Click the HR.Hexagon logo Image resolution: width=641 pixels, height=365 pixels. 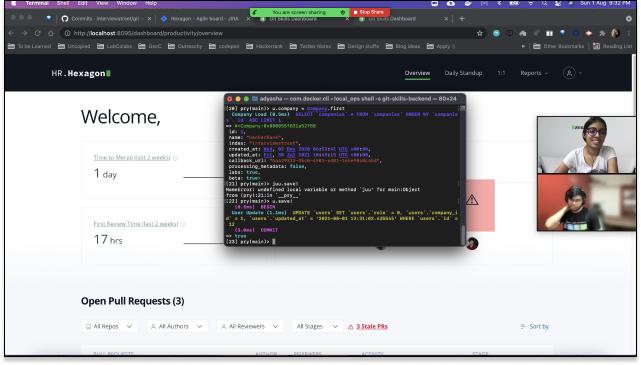(81, 74)
